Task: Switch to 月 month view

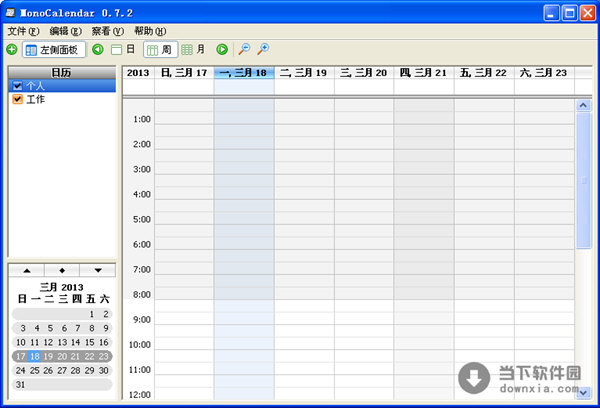Action: tap(194, 49)
